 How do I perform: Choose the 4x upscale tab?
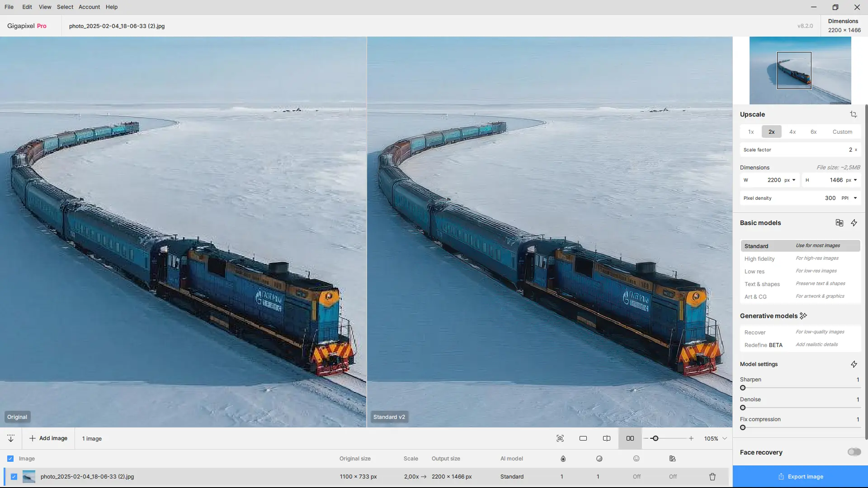tap(793, 132)
